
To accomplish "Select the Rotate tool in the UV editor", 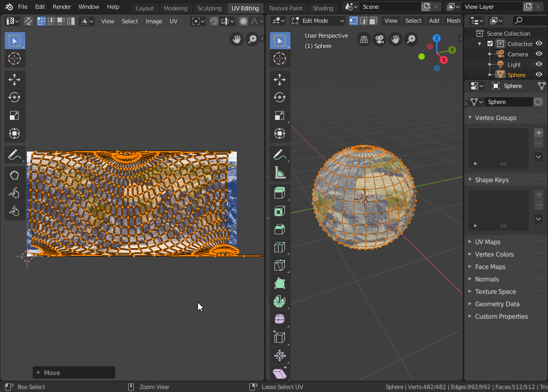I will (x=14, y=97).
